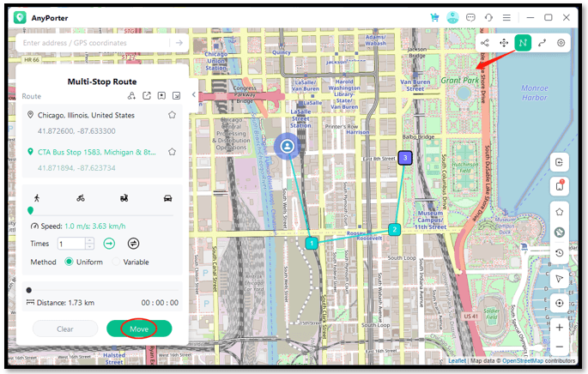Screen dimensions: 588x374
Task: Choose cycling speed icon
Action: 81,198
